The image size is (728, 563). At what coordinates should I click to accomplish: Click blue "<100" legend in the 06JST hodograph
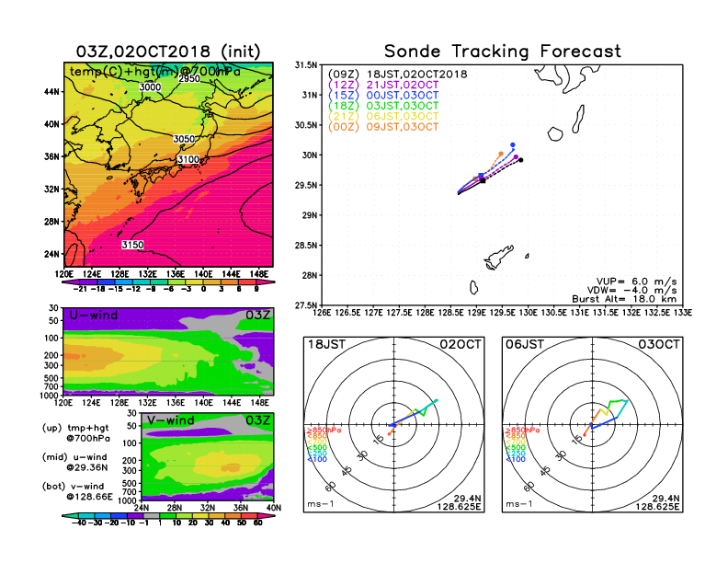click(x=515, y=459)
